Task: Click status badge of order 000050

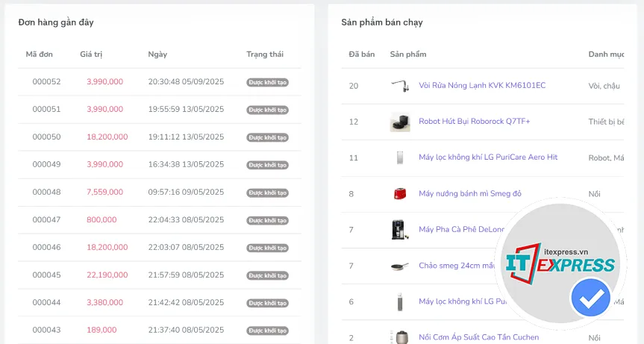Action: (x=267, y=137)
